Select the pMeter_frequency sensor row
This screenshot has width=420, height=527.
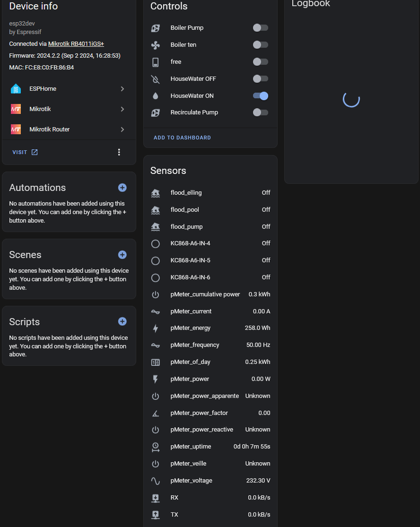tap(210, 345)
